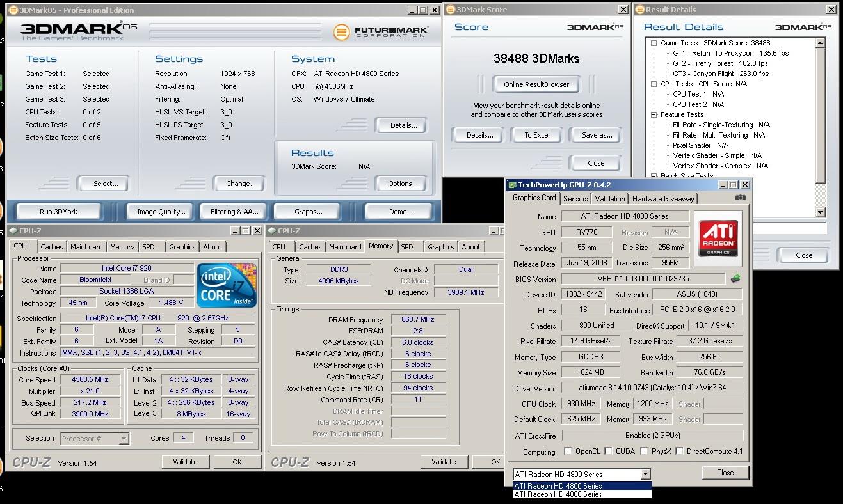Image resolution: width=843 pixels, height=504 pixels.
Task: Click Save as in the Score window
Action: pos(597,135)
